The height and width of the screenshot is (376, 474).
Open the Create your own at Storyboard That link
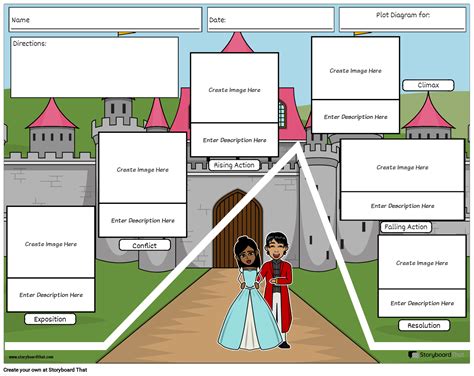(x=45, y=370)
